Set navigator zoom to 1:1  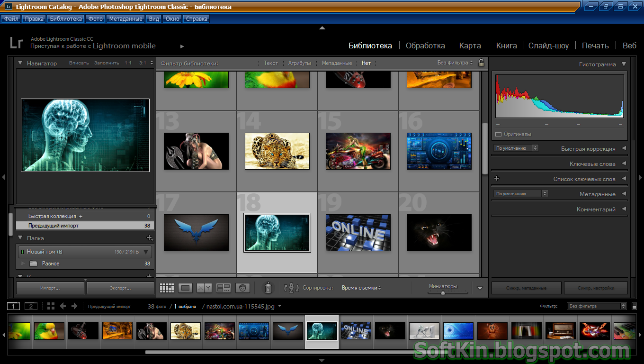[x=128, y=63]
